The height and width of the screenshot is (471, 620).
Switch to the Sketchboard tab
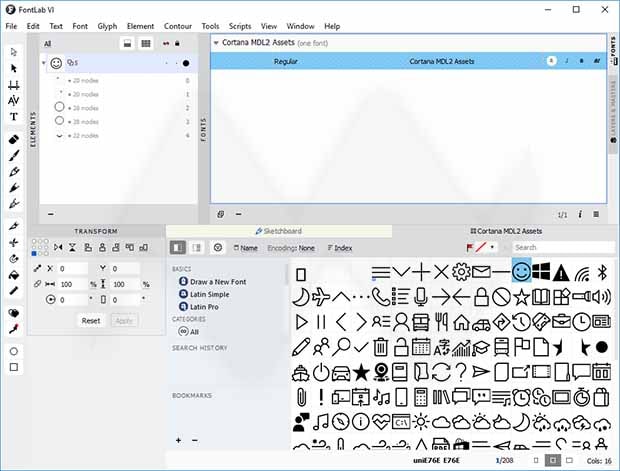click(x=279, y=231)
